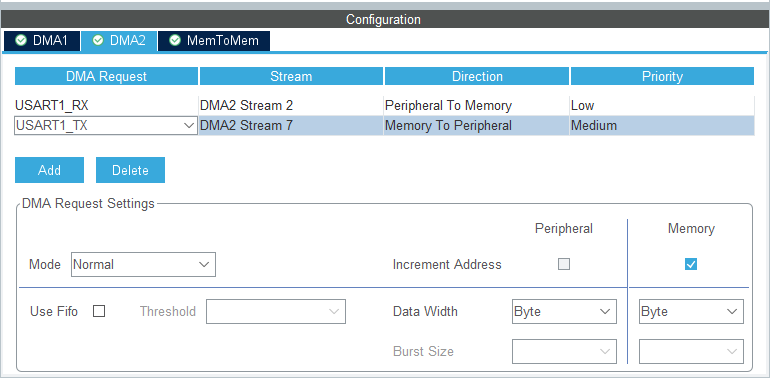Uncheck Memory increment address checkbox
Image resolution: width=770 pixels, height=378 pixels.
click(691, 265)
